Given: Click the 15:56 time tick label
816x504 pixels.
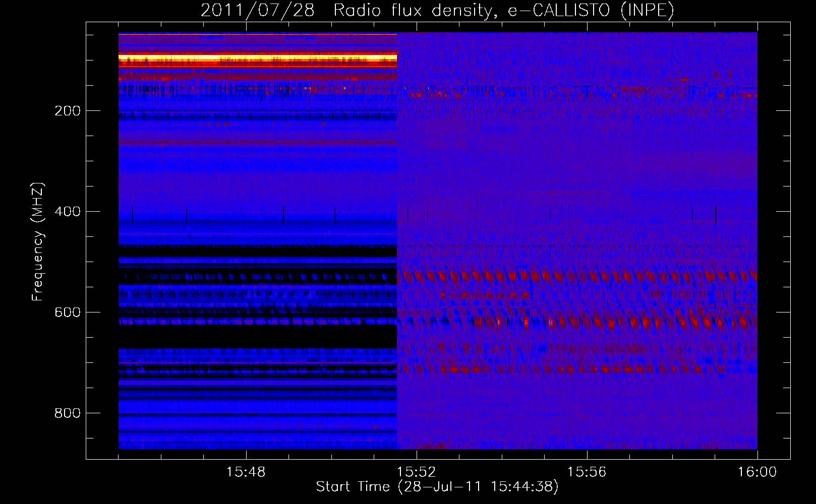Looking at the screenshot, I should (x=587, y=472).
